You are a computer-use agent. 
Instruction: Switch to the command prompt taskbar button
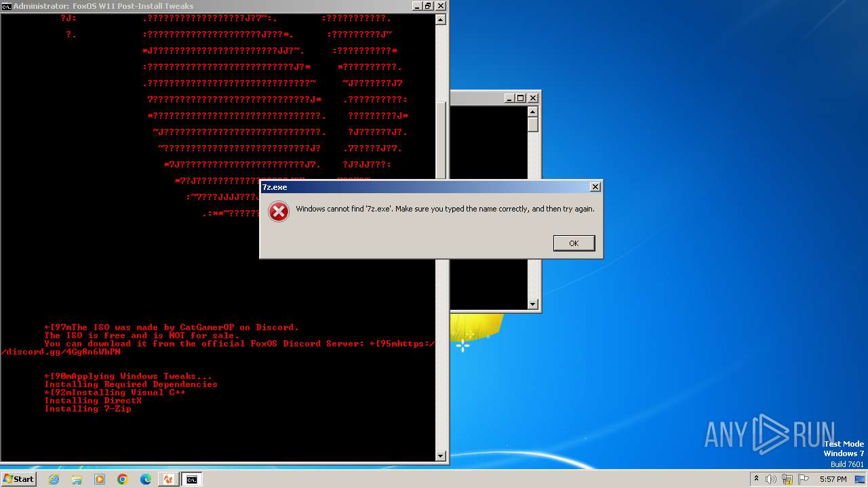tap(192, 479)
